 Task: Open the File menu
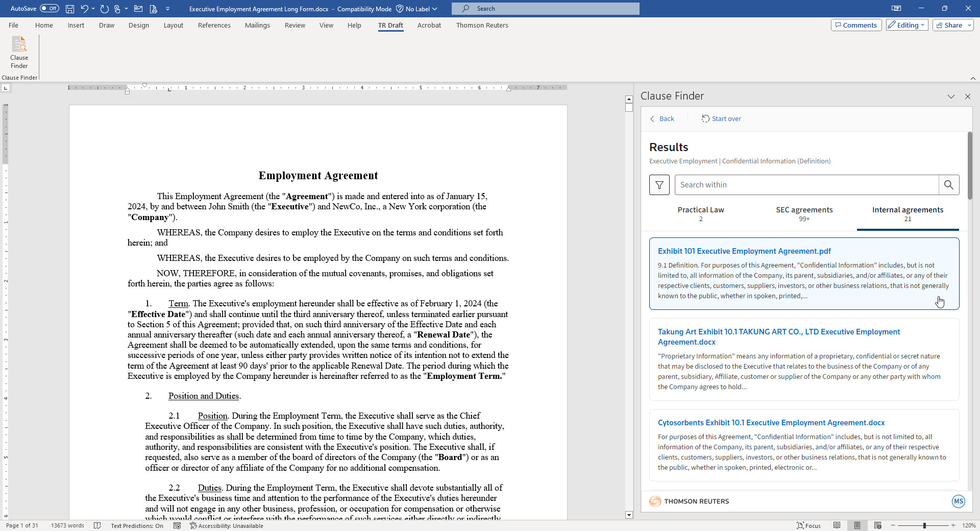(x=13, y=25)
